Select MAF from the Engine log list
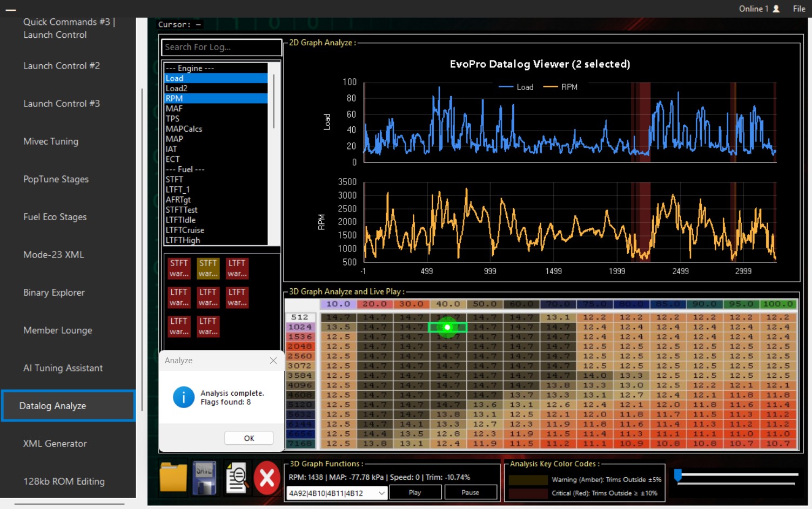The height and width of the screenshot is (509, 812). click(x=174, y=108)
